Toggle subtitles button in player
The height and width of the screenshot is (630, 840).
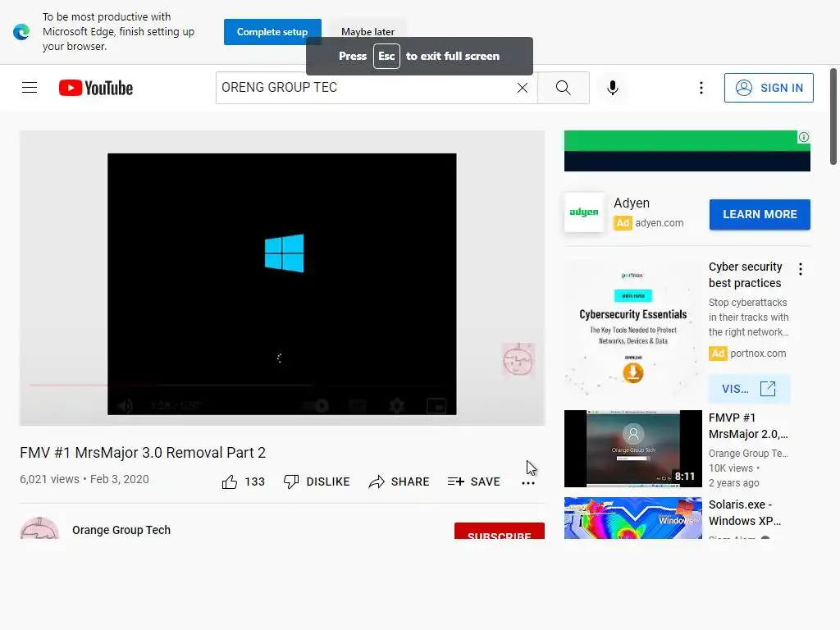point(358,406)
